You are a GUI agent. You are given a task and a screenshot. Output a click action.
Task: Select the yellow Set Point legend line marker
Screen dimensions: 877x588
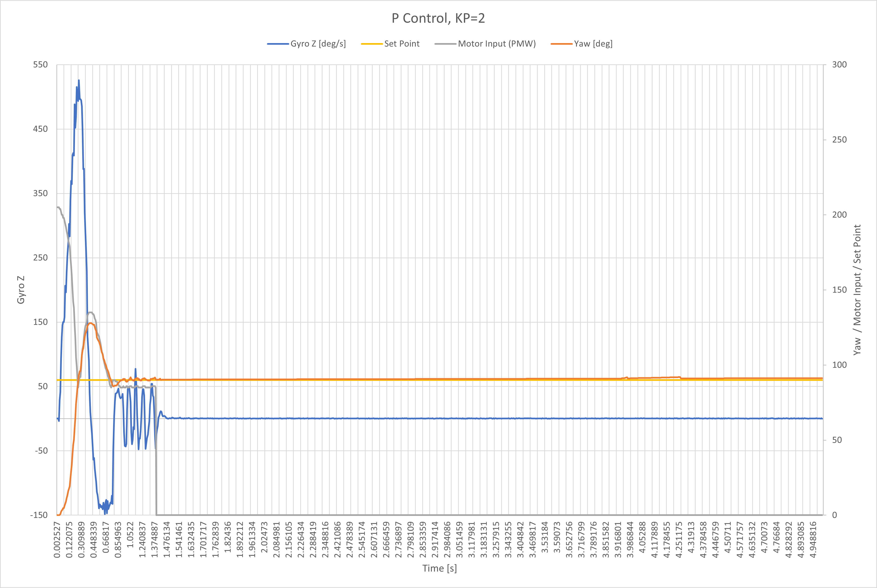click(x=372, y=44)
